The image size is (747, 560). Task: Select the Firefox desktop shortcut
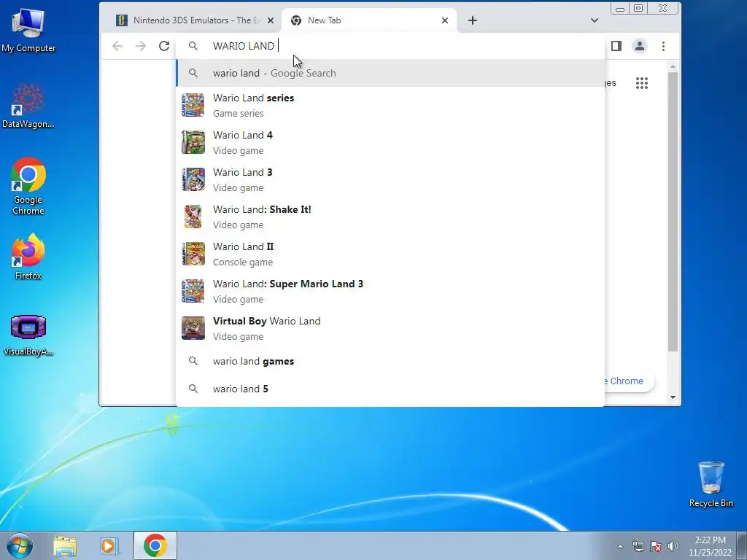click(28, 257)
